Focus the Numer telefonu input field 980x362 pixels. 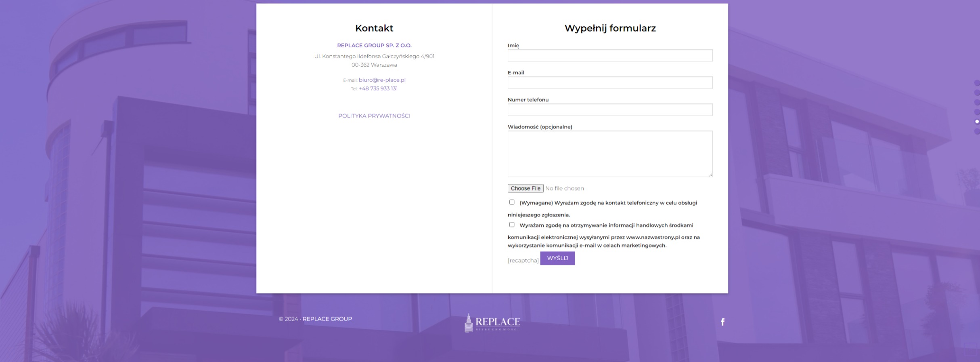pyautogui.click(x=610, y=110)
